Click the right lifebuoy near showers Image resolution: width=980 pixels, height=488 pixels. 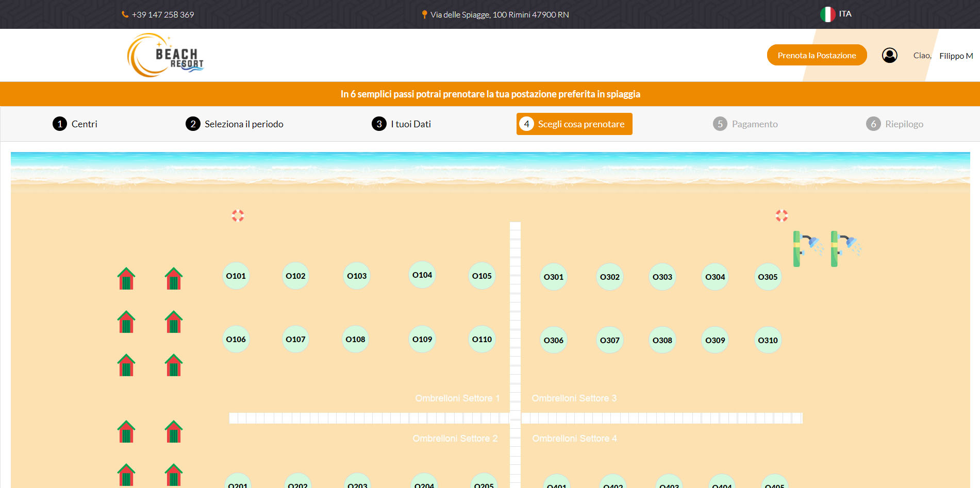click(782, 215)
